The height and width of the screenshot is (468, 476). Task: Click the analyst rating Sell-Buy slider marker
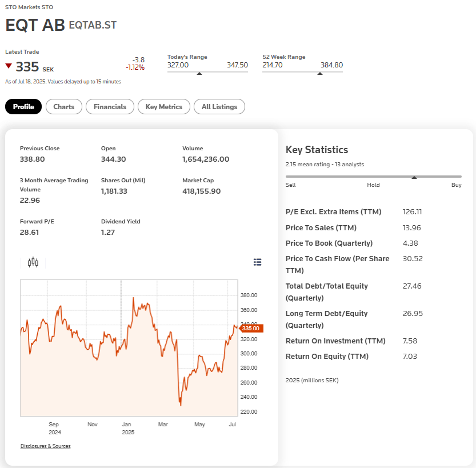414,177
